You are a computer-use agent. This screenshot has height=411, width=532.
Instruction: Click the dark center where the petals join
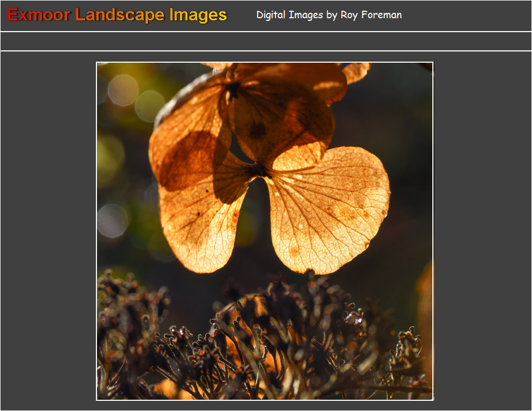coord(260,170)
